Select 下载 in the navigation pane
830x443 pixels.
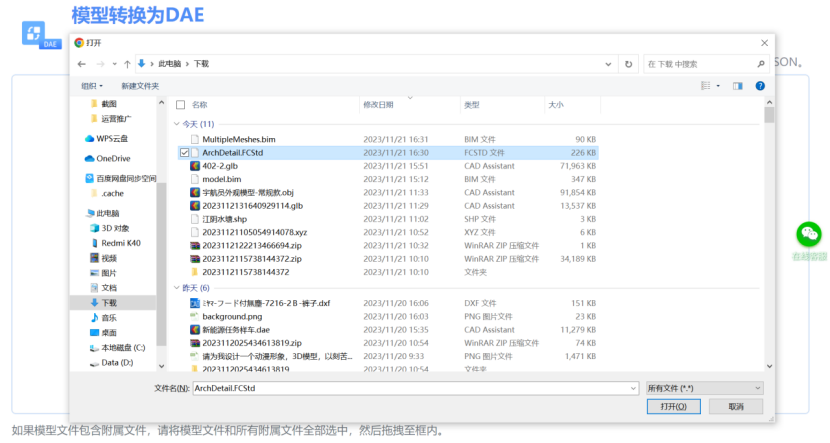(x=113, y=303)
